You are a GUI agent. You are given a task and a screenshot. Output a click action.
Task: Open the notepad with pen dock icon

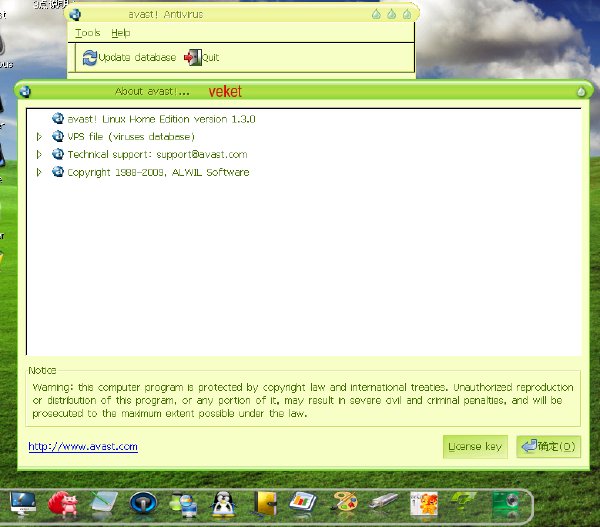click(x=104, y=502)
